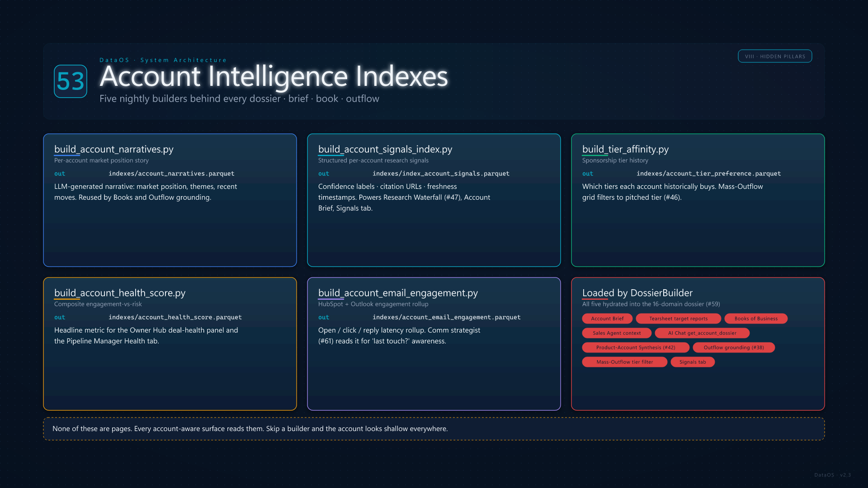The width and height of the screenshot is (868, 488).
Task: Select the Account Intelligence Indexes title
Action: point(274,76)
